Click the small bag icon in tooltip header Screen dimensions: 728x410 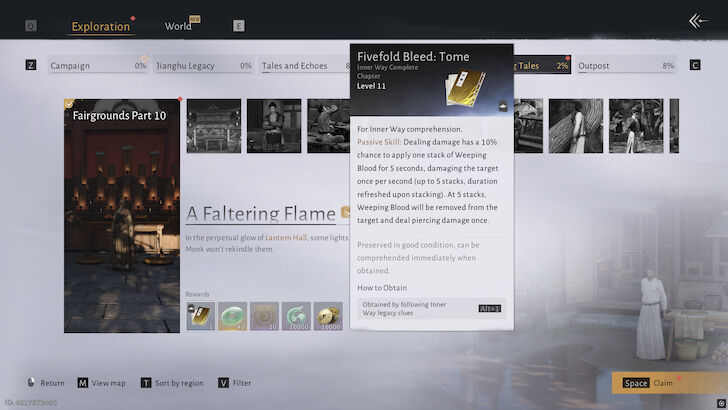pyautogui.click(x=503, y=106)
